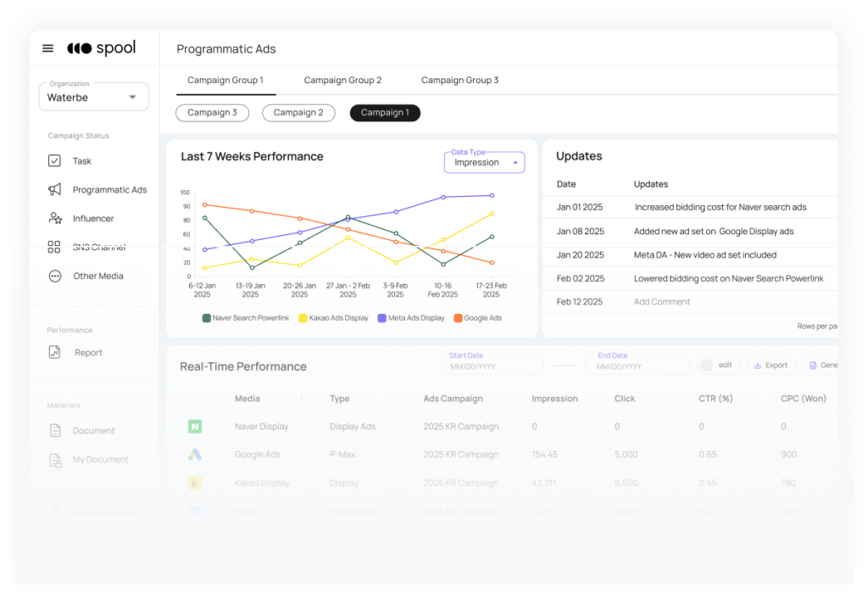Click the Add Comment field for Feb 12
The height and width of the screenshot is (598, 868).
tap(662, 302)
